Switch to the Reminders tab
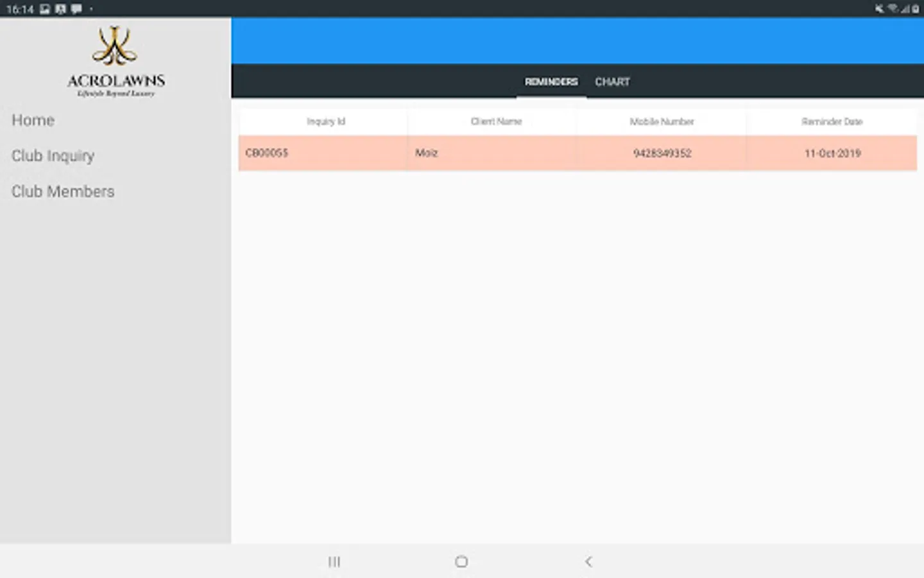This screenshot has width=924, height=578. click(551, 82)
